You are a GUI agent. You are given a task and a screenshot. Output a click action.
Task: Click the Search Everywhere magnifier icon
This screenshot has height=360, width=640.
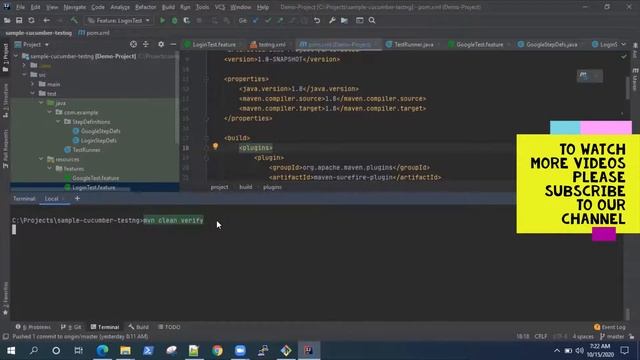pyautogui.click(x=372, y=20)
